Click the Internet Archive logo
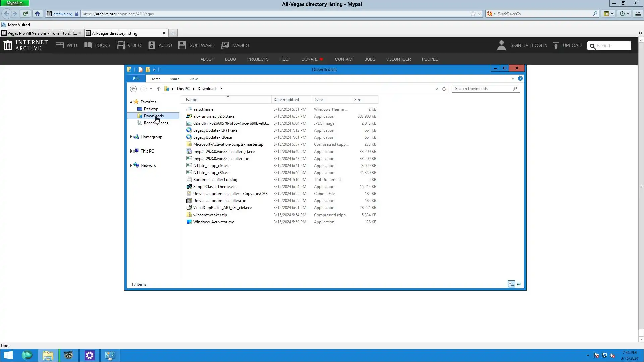The image size is (644, 362). 25,45
